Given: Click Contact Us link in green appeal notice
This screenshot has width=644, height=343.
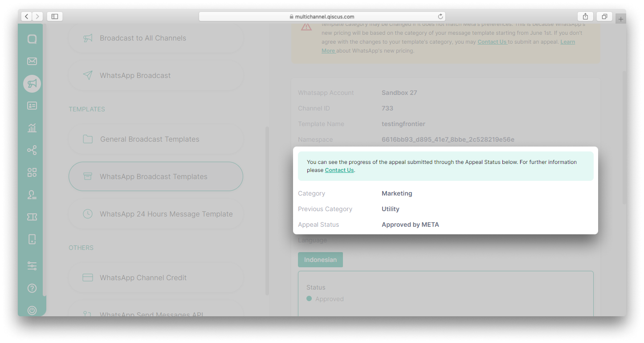Looking at the screenshot, I should (339, 170).
